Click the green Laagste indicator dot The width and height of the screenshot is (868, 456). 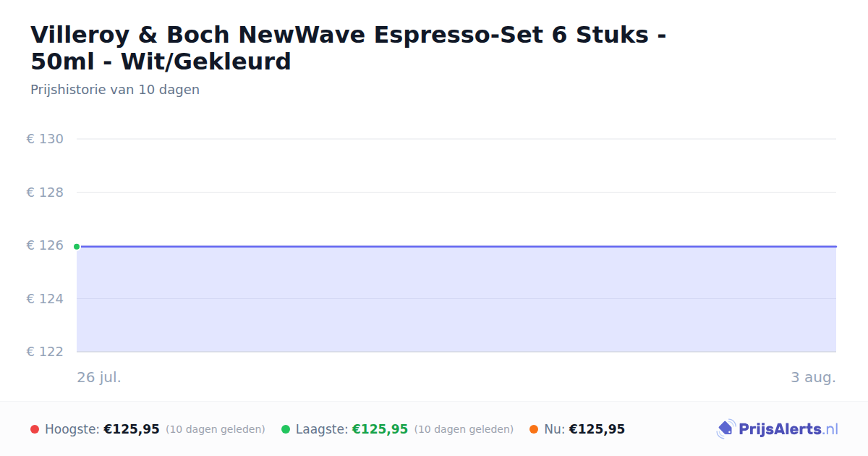pyautogui.click(x=286, y=429)
